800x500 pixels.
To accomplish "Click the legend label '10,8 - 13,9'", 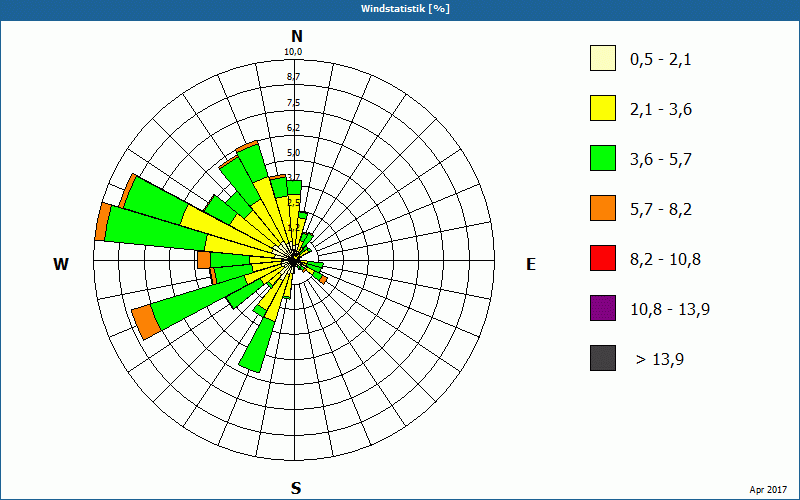I will pyautogui.click(x=670, y=310).
